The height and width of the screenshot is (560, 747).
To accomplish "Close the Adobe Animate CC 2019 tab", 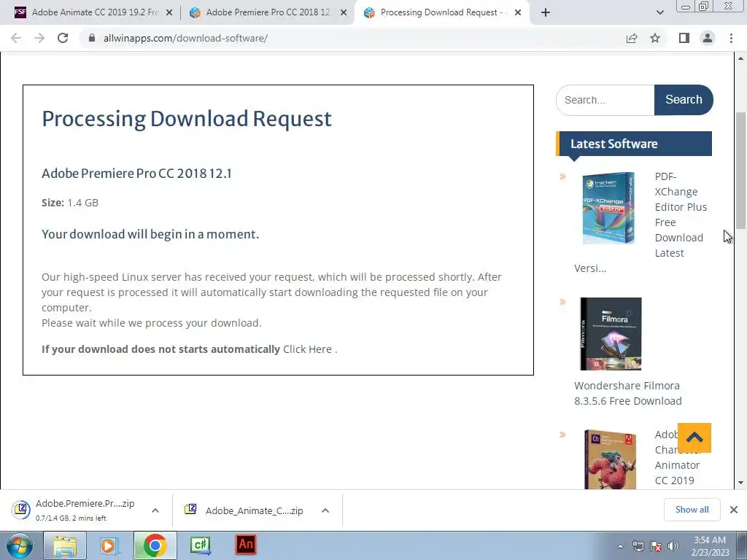I will pyautogui.click(x=169, y=13).
